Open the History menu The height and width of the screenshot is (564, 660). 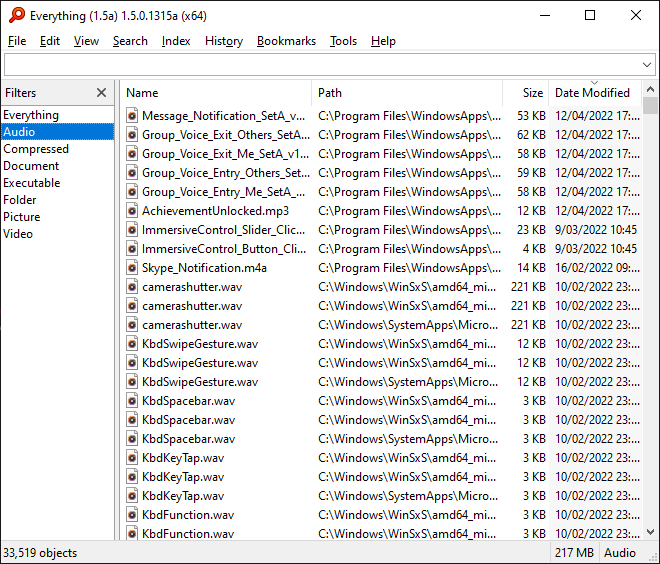click(224, 41)
